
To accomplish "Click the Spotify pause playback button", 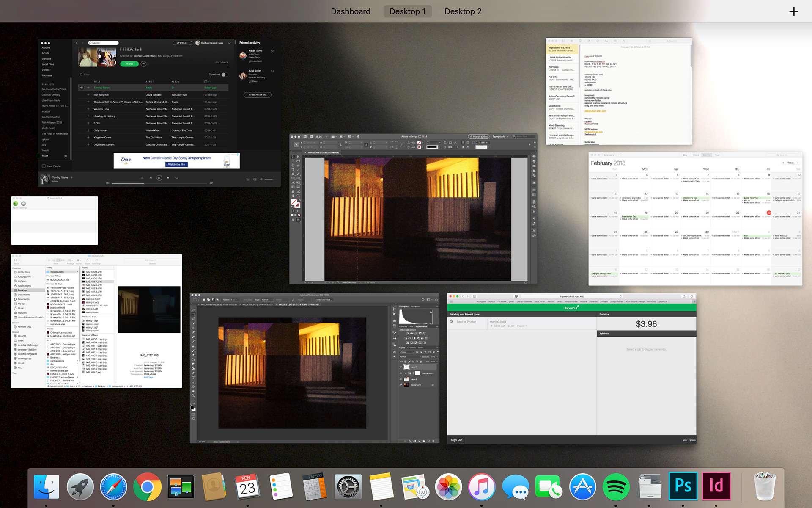I will pyautogui.click(x=159, y=178).
